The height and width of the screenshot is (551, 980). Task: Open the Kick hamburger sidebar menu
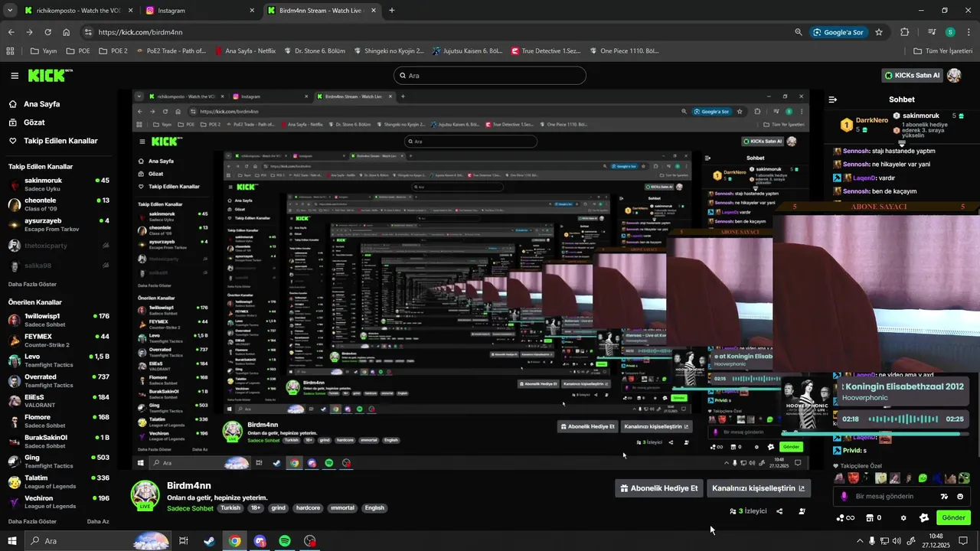pyautogui.click(x=15, y=76)
